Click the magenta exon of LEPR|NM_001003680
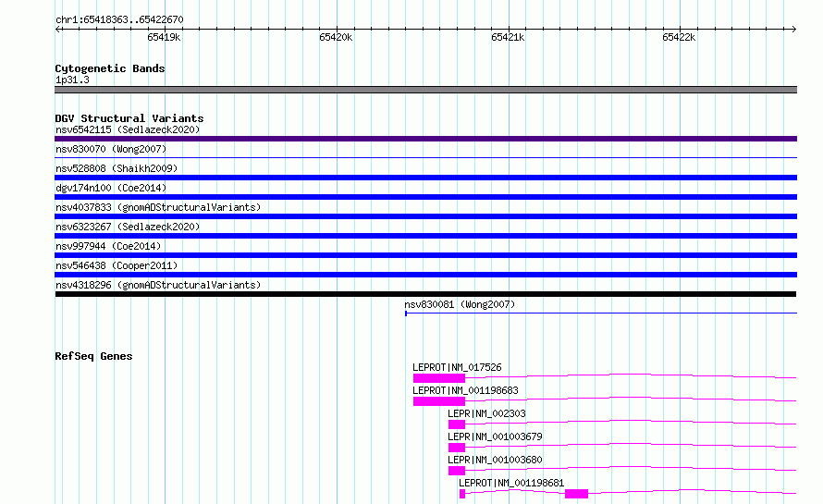 point(457,471)
